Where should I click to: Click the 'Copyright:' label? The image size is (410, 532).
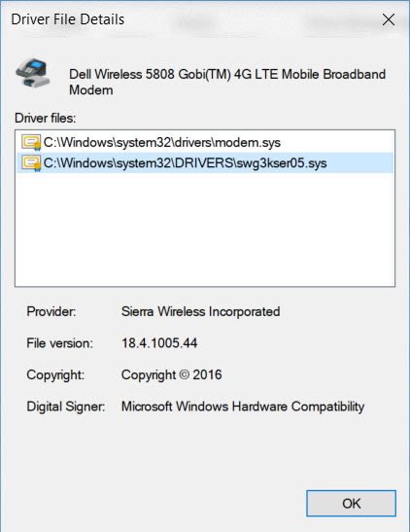pyautogui.click(x=55, y=374)
